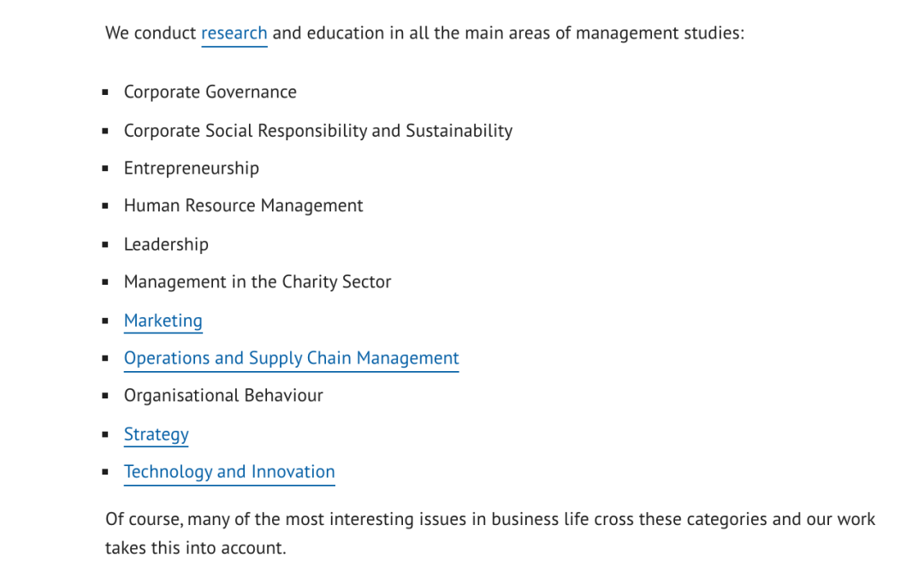Click the Management in the Charity Sector text
924x584 pixels.
[x=257, y=282]
